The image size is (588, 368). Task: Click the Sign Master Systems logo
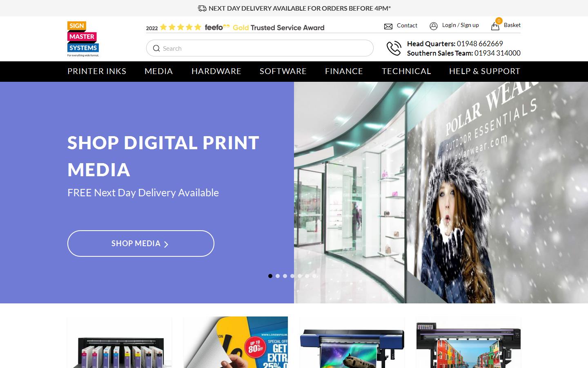tap(82, 38)
